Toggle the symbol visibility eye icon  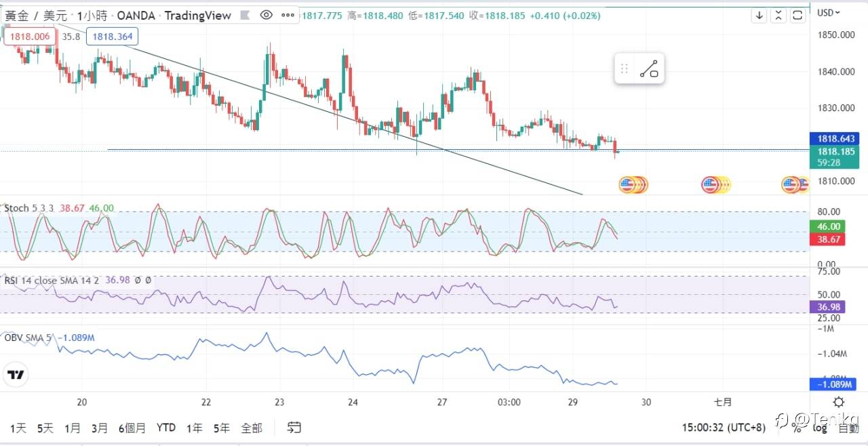[267, 14]
